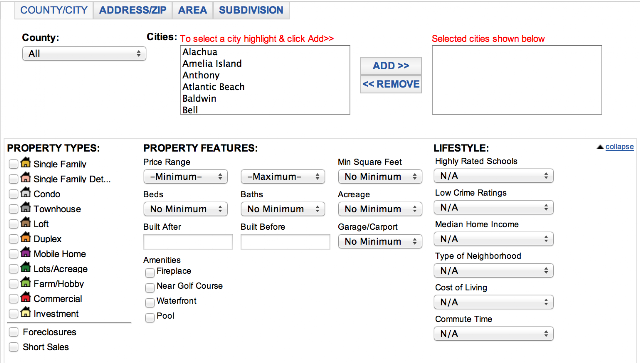Click the orange Duplex house icon
The width and height of the screenshot is (640, 363).
coord(26,237)
